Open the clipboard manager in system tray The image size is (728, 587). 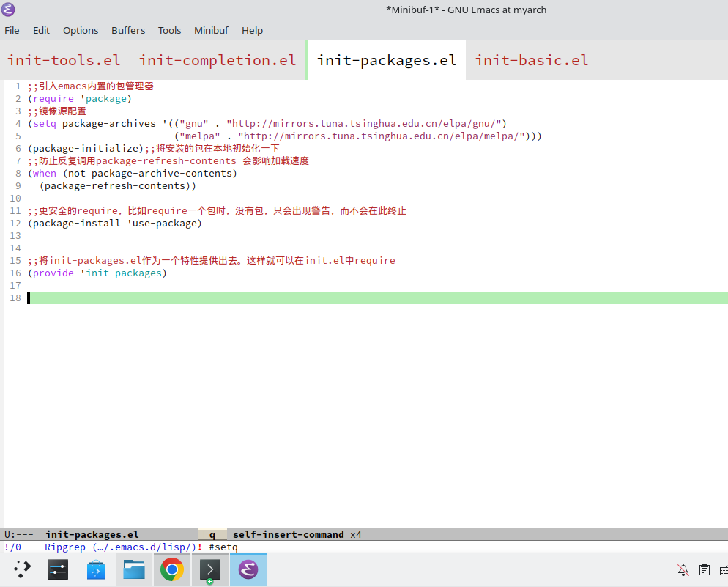[x=704, y=569]
